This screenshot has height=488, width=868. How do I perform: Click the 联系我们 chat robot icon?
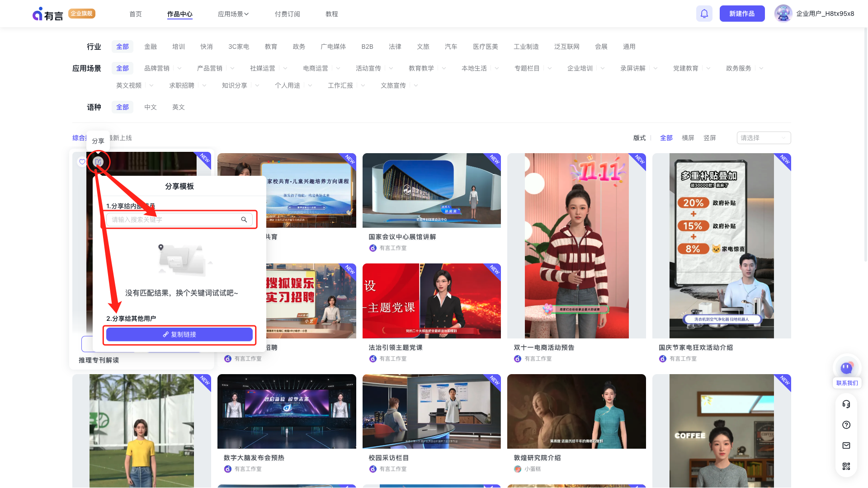(847, 367)
